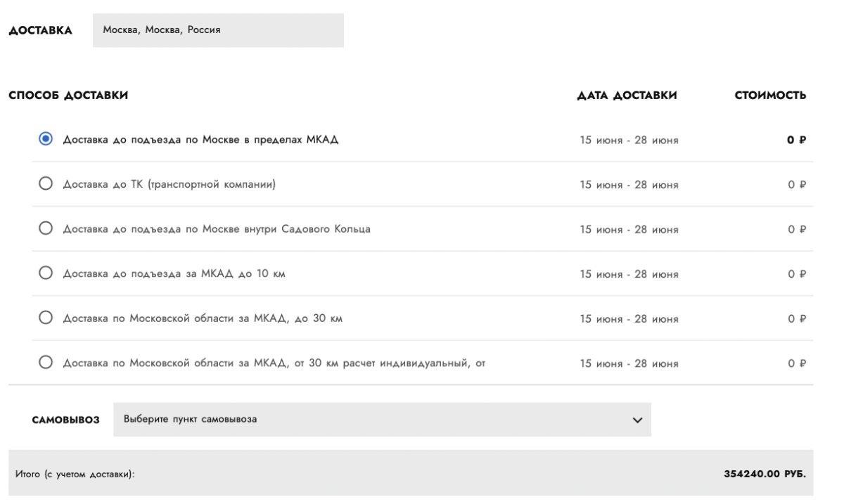Click 0 ₽ cost in the Садового Кольца row
844x504 pixels.
(x=797, y=229)
